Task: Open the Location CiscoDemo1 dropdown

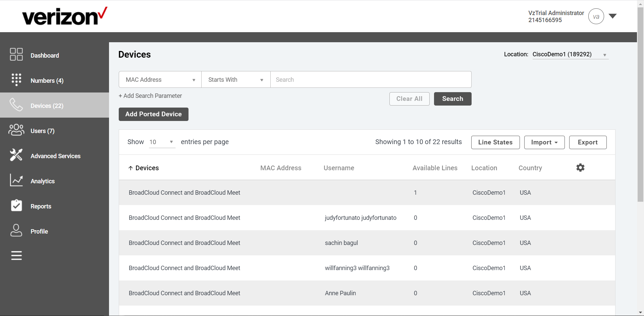Action: tap(570, 54)
